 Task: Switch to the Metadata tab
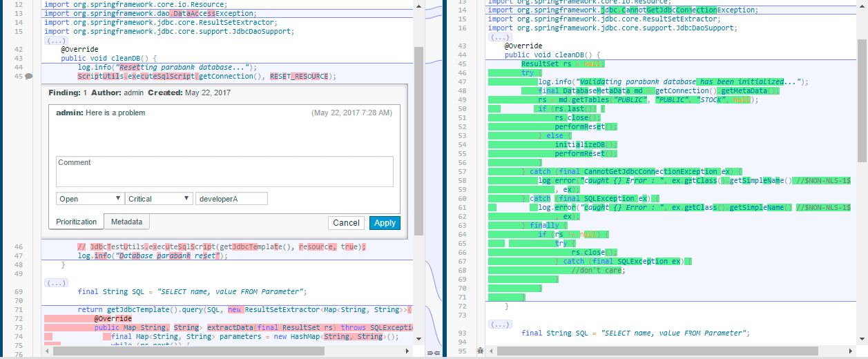tap(126, 222)
